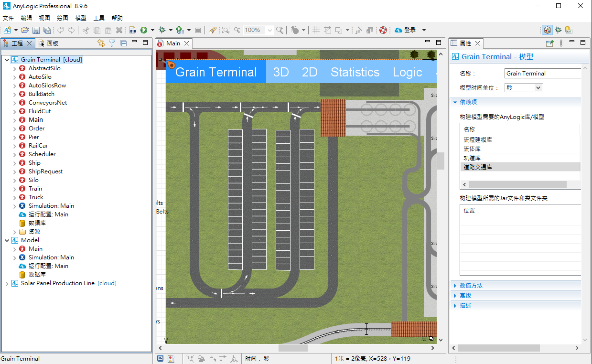Click the Save diskette icon

[36, 30]
